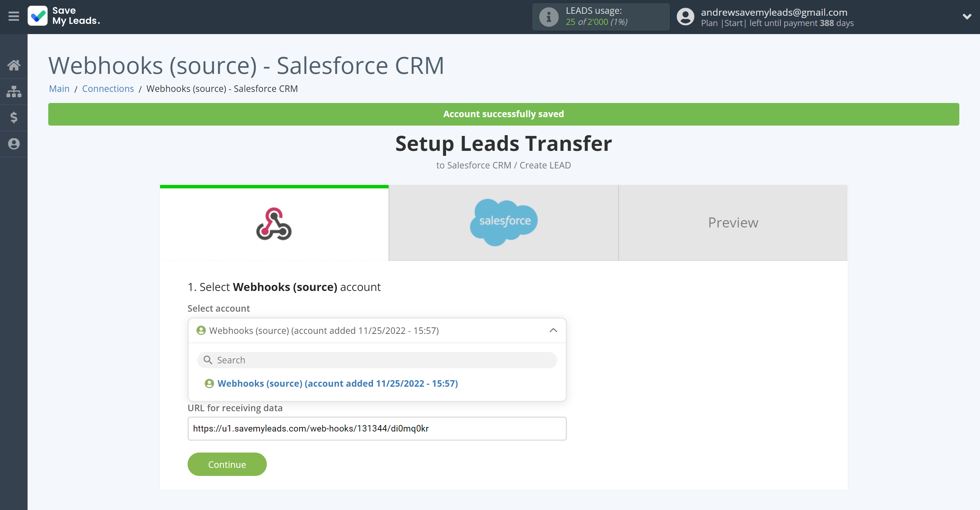Viewport: 980px width, 510px height.
Task: Open profile via the sidebar user icon
Action: [14, 144]
